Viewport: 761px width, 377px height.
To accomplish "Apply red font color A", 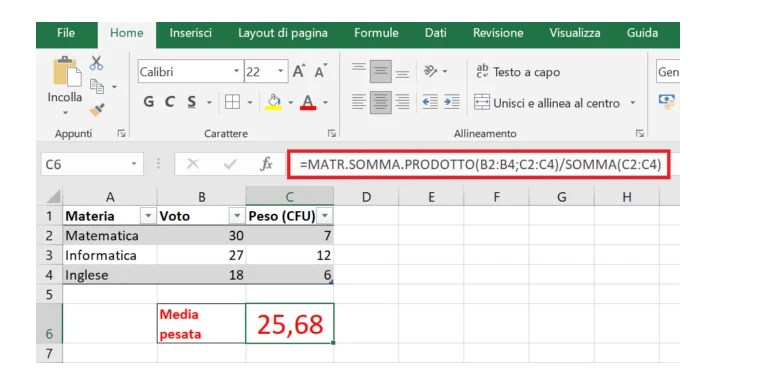I will 308,102.
